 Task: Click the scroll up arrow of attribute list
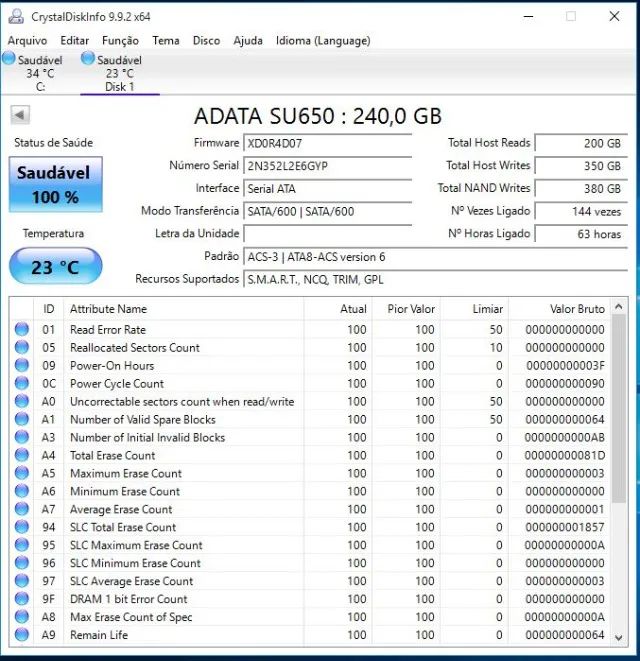click(618, 307)
